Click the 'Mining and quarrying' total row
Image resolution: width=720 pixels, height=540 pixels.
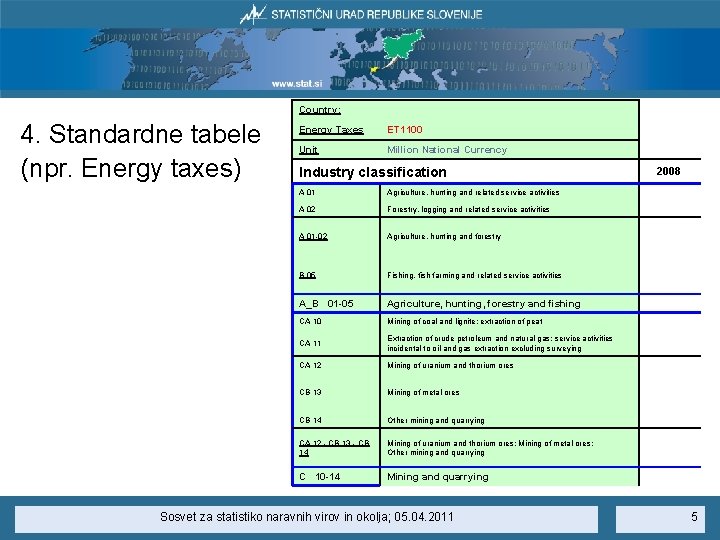[438, 477]
